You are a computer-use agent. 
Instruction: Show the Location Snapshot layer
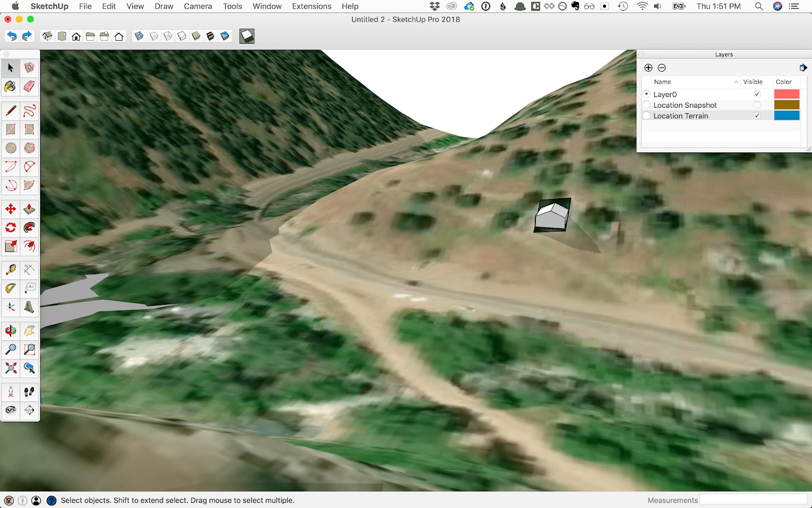(x=757, y=105)
